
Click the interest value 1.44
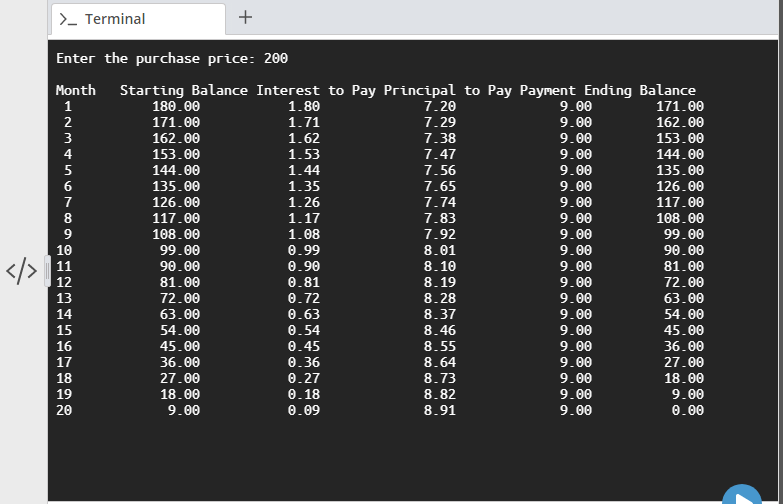304,170
